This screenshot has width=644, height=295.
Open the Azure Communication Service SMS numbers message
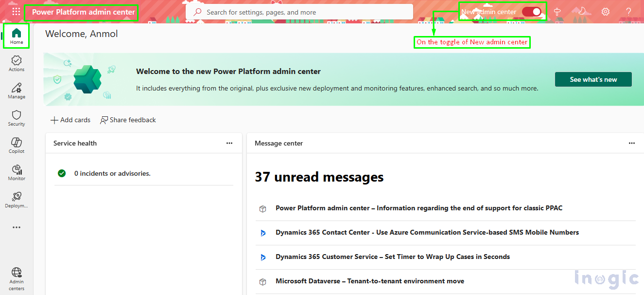coord(427,233)
